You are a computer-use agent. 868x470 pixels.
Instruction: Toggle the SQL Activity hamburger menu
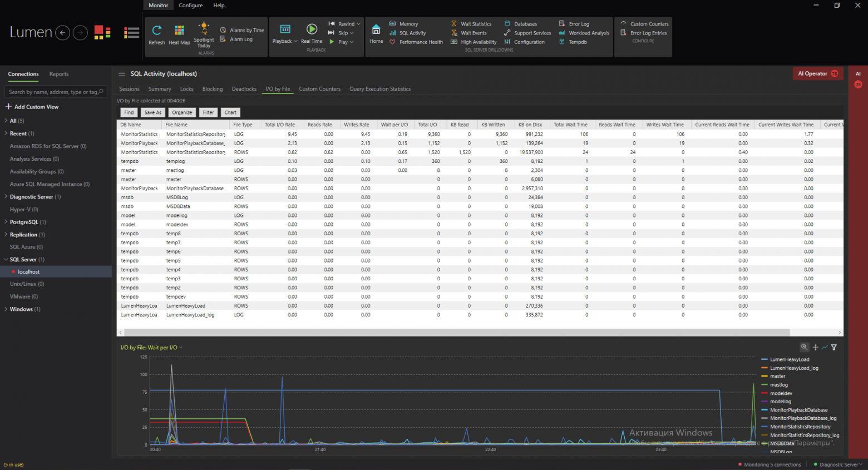(122, 73)
